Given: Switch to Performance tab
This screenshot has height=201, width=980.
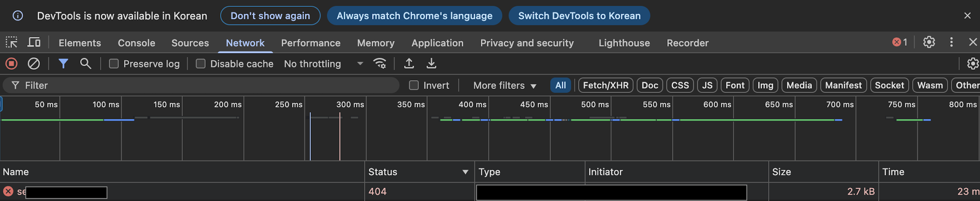Looking at the screenshot, I should tap(310, 43).
